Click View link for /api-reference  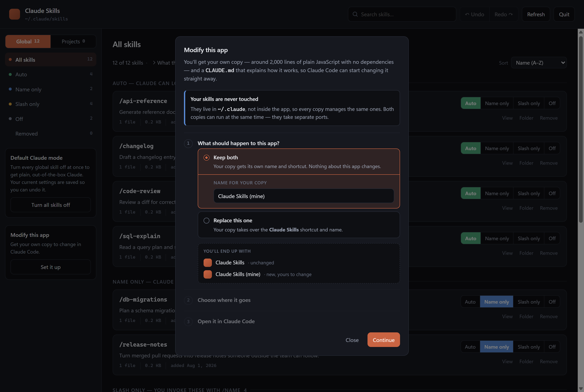[x=507, y=118]
